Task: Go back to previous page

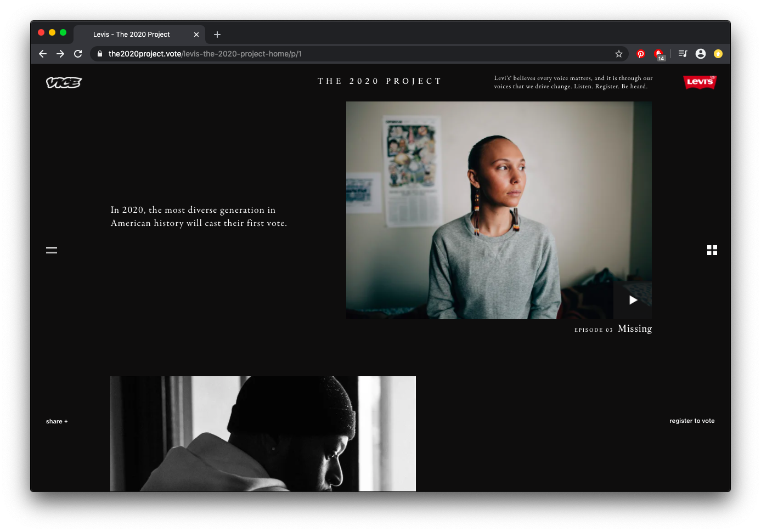Action: 43,54
